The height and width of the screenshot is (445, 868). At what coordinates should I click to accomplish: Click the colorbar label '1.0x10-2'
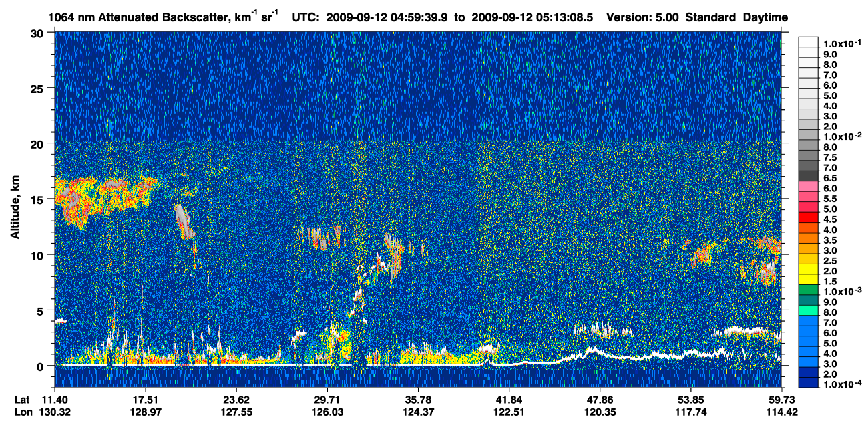pyautogui.click(x=841, y=135)
